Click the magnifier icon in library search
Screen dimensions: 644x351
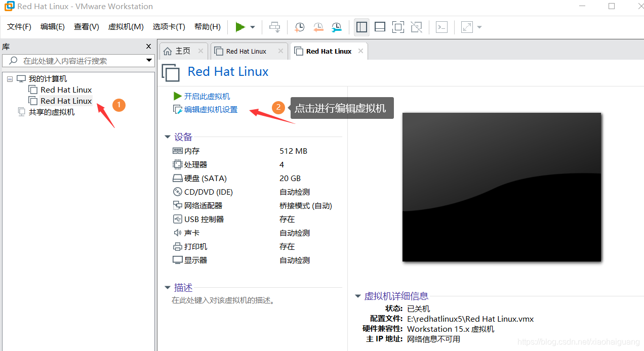pyautogui.click(x=14, y=61)
